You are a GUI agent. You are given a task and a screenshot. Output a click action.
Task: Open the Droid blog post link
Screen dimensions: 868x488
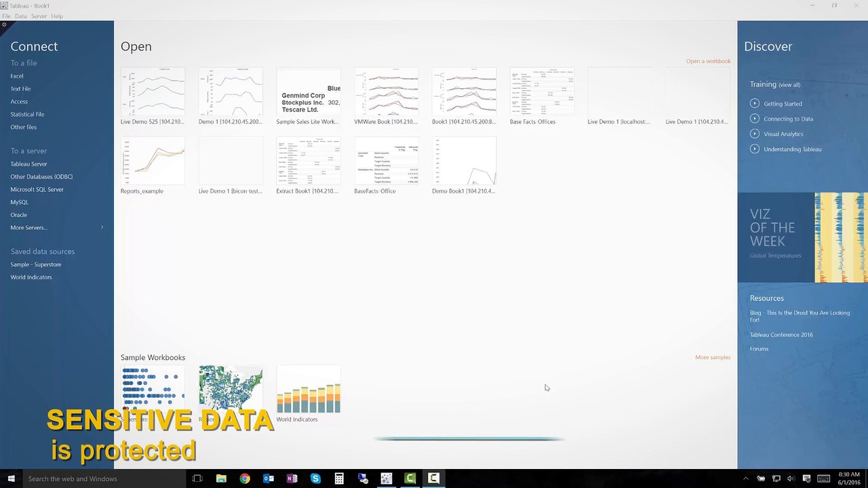tap(800, 316)
